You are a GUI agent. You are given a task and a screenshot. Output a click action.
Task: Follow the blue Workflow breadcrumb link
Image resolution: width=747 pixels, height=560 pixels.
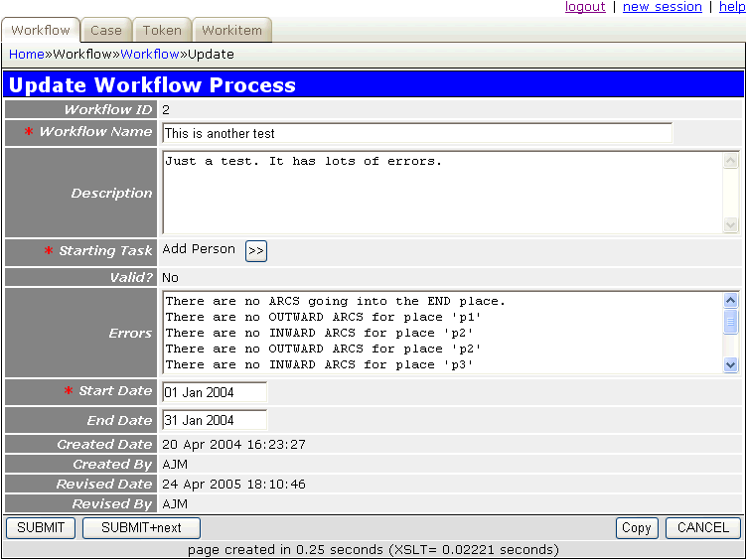(x=150, y=55)
